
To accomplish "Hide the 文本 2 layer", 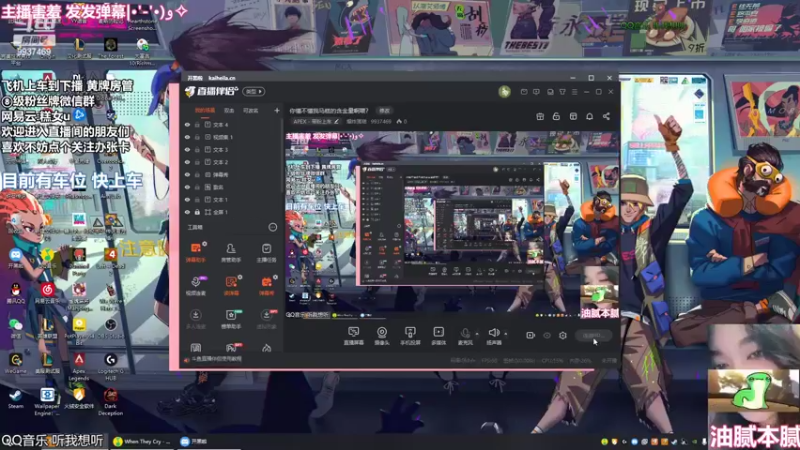I will pyautogui.click(x=187, y=162).
